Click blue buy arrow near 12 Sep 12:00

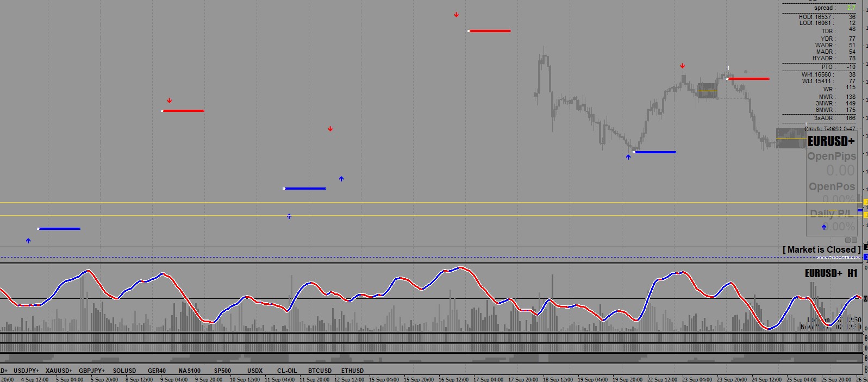point(341,178)
